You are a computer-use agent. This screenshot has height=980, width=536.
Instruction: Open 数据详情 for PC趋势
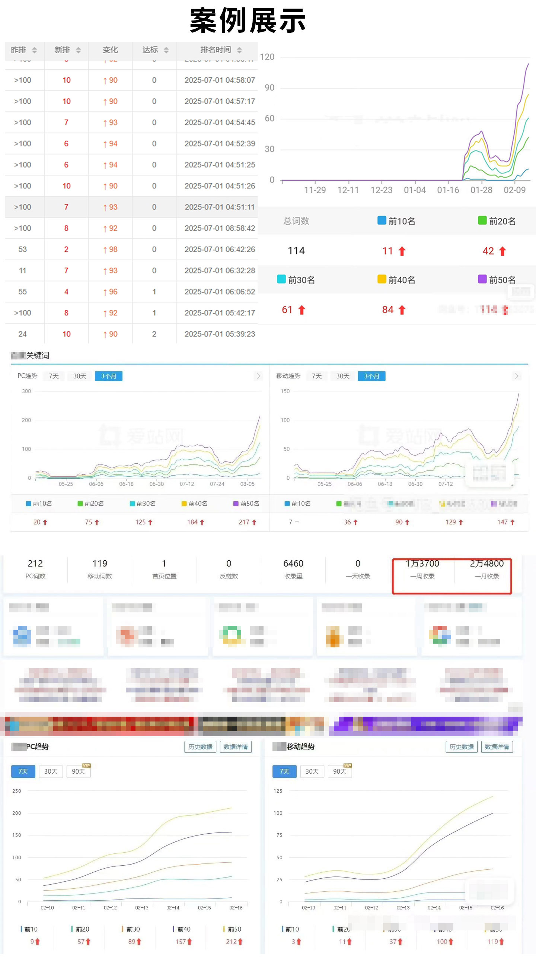(235, 747)
